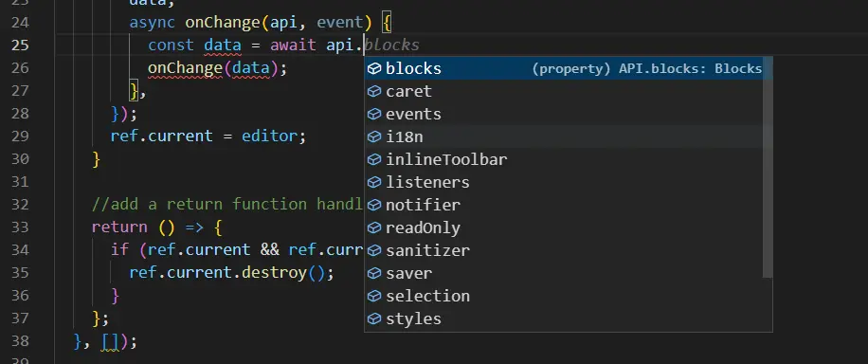Image resolution: width=868 pixels, height=364 pixels.
Task: Select the caret suggestion
Action: point(564,91)
